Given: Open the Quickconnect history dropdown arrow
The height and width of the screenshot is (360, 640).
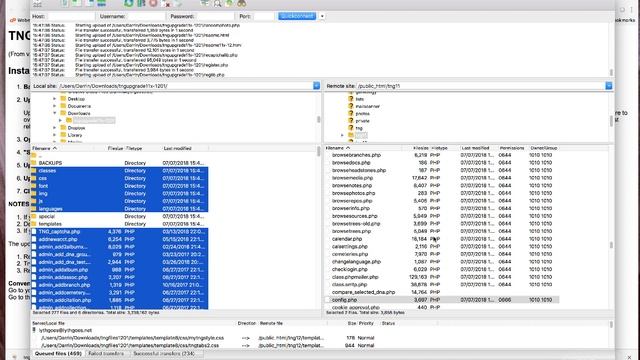Looking at the screenshot, I should click(322, 16).
